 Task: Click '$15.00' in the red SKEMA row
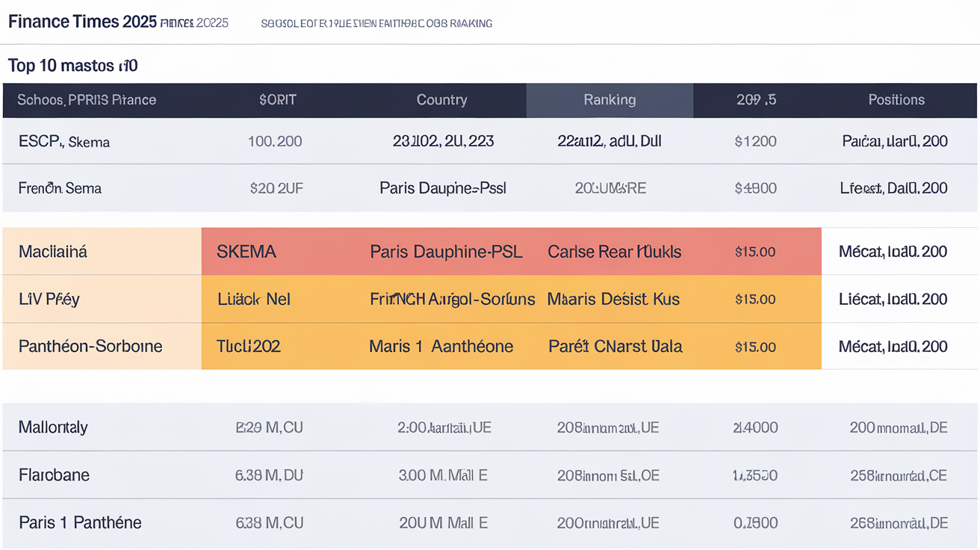(x=755, y=252)
